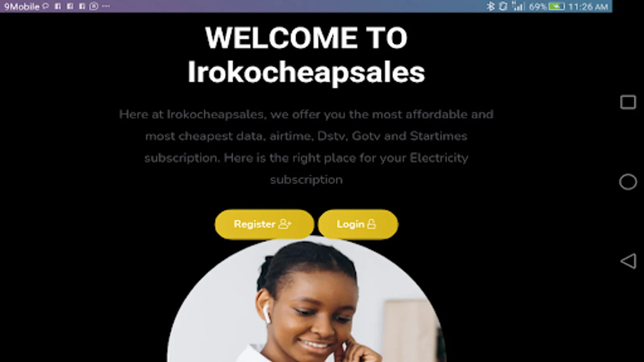Viewport: 644px width, 362px height.
Task: Click the circular photo of the woman
Action: pyautogui.click(x=307, y=300)
